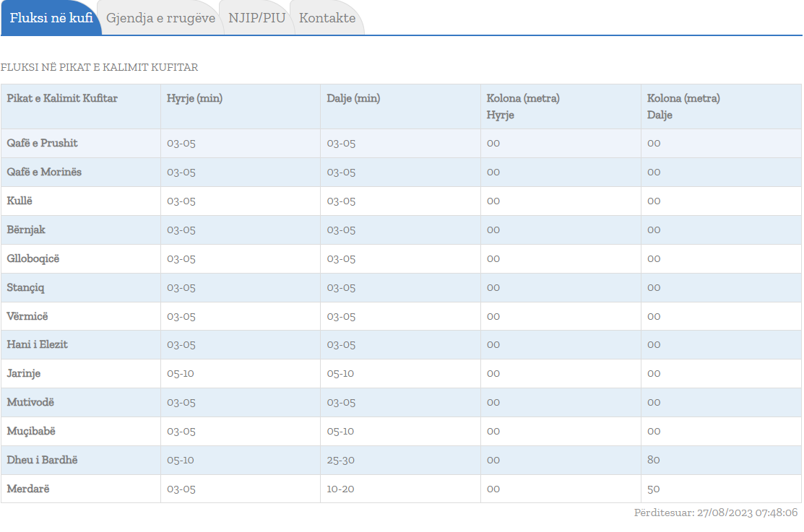Click Muçibabë exit time 05-10

(340, 431)
